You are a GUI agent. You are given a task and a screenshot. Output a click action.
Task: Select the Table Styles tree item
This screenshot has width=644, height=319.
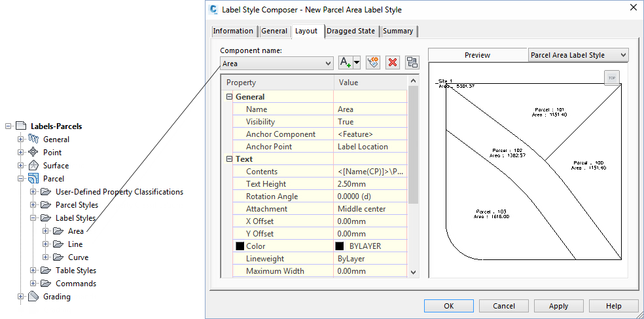click(x=75, y=271)
